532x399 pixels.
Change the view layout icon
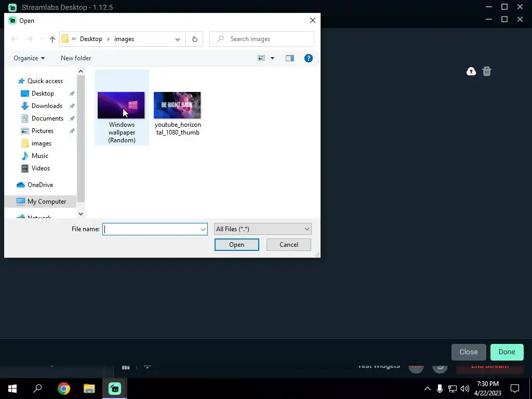pos(261,58)
